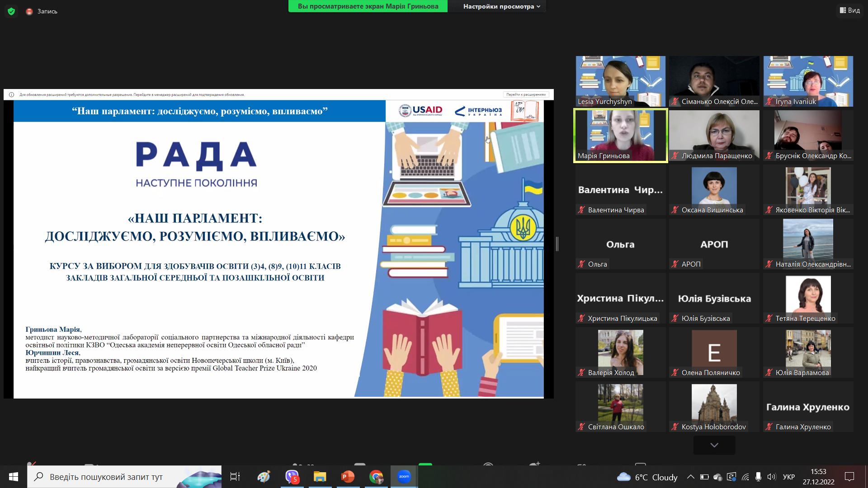The width and height of the screenshot is (868, 488).
Task: Open File Explorer from the taskbar
Action: [320, 477]
